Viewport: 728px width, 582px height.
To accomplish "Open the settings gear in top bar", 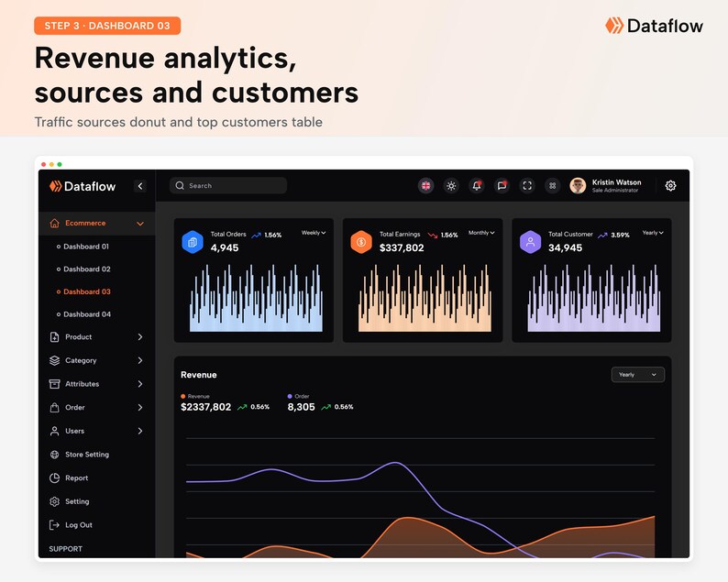I will [x=670, y=186].
